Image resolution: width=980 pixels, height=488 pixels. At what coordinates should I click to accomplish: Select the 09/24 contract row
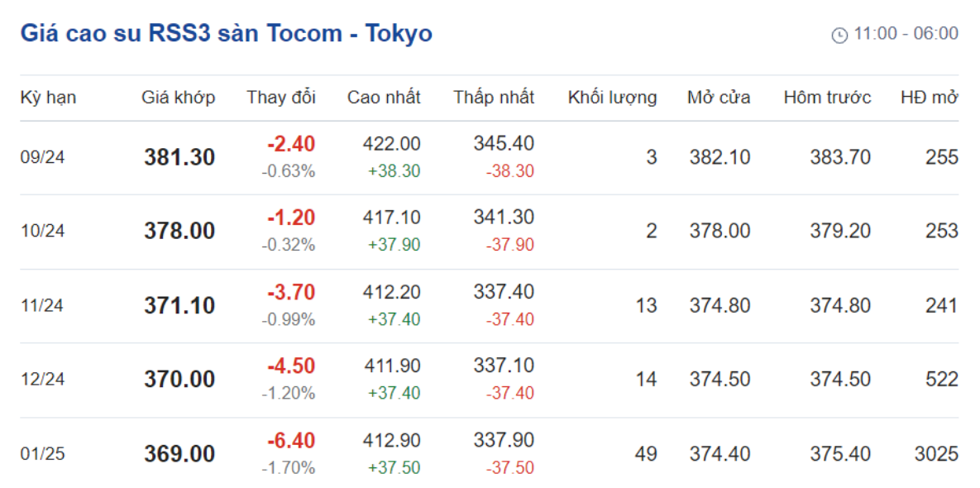489,157
